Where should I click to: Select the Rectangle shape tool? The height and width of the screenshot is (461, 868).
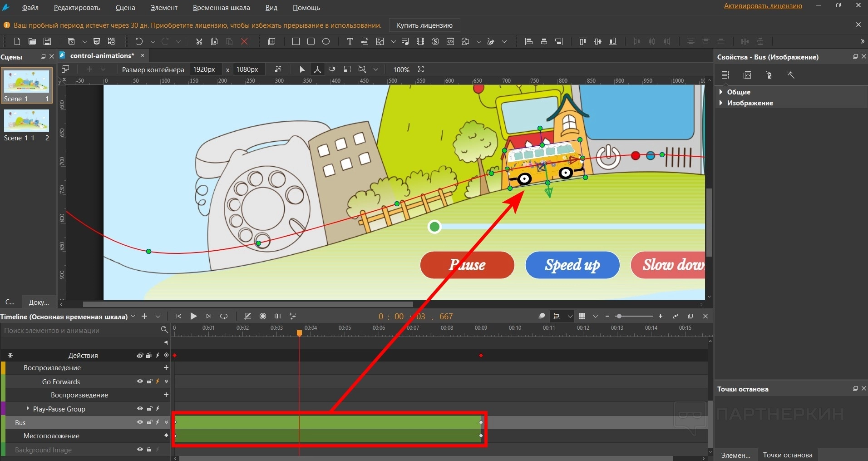coord(296,41)
